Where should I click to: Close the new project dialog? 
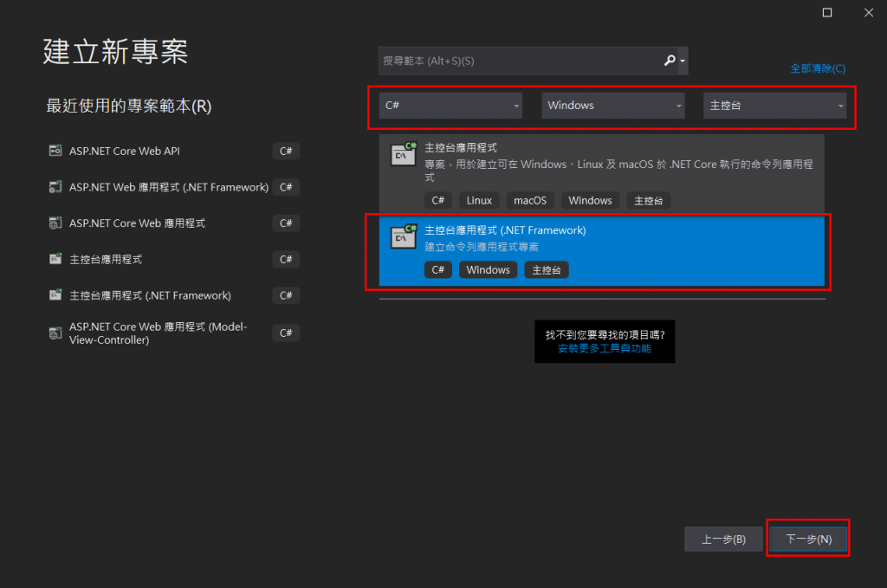coord(869,12)
